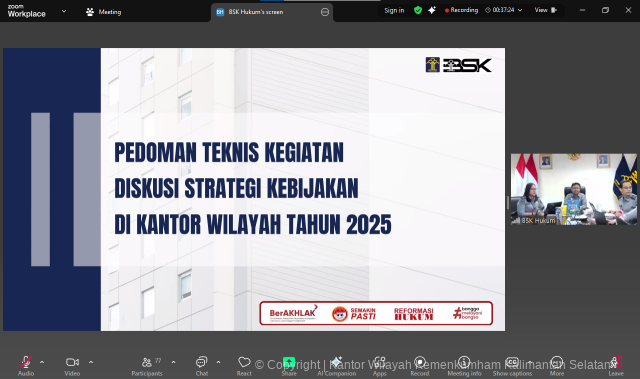Unmute the microphone Audio icon
The image size is (640, 379).
point(26,362)
